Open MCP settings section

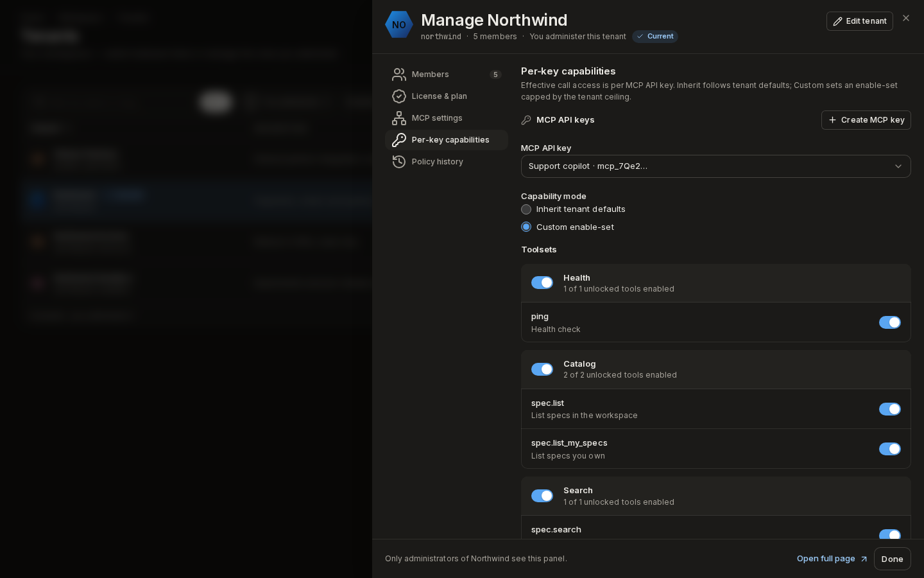click(447, 118)
